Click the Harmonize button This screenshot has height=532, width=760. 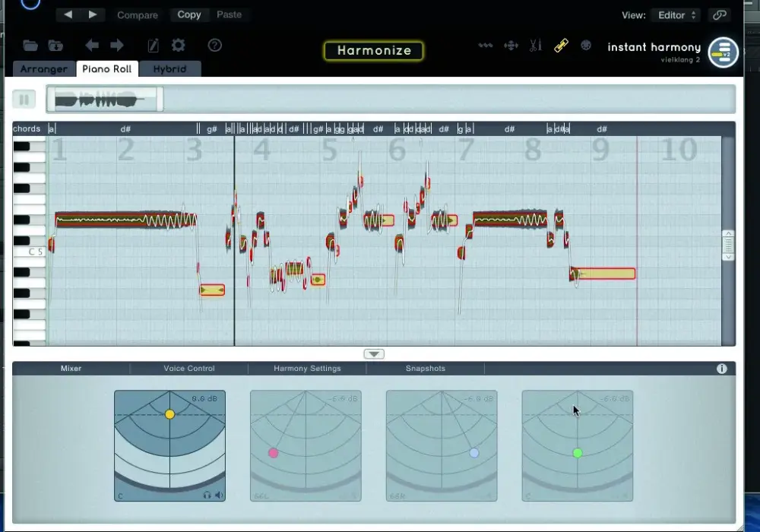[374, 50]
